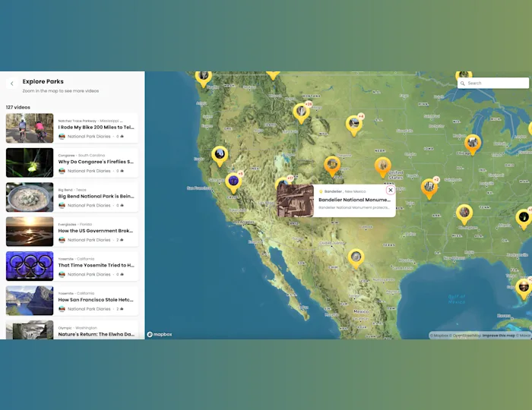The height and width of the screenshot is (410, 532).
Task: Select the dark pin east of Atlanta
Action: (x=524, y=219)
